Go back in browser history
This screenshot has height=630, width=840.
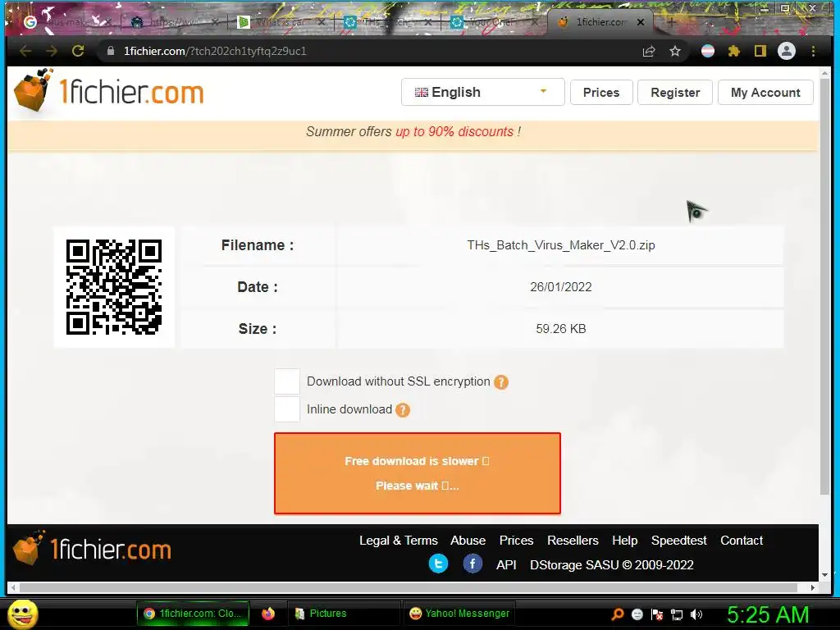tap(25, 51)
